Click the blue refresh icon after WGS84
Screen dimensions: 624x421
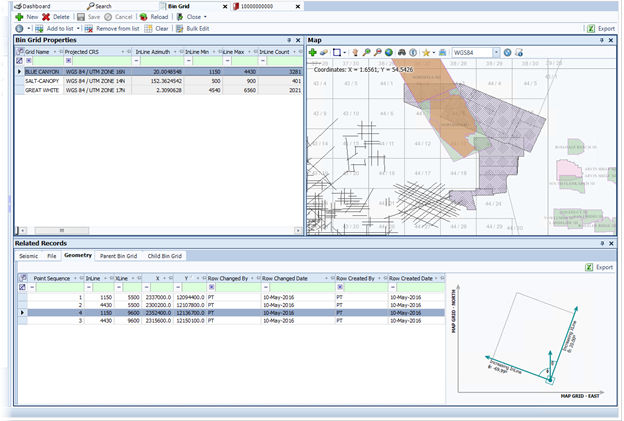pyautogui.click(x=507, y=53)
